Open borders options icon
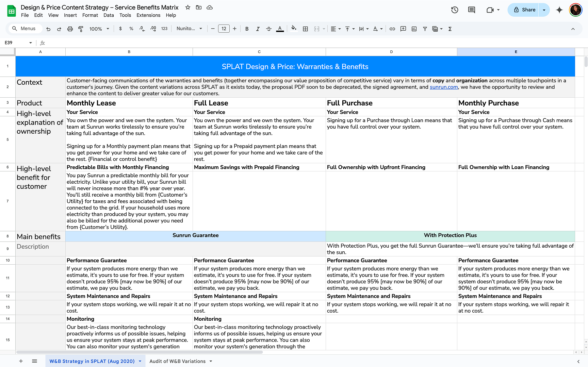 coord(306,29)
